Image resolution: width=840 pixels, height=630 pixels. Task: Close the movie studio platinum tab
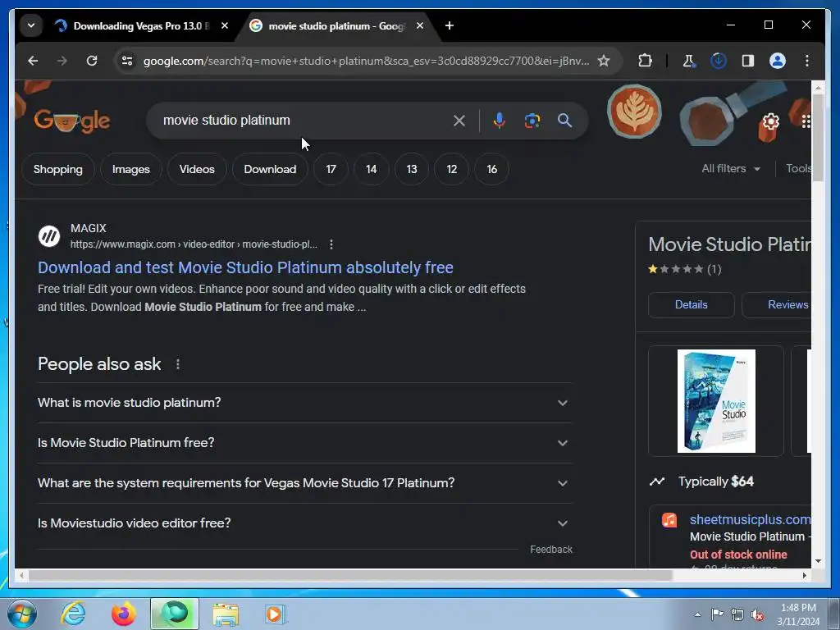(x=420, y=25)
